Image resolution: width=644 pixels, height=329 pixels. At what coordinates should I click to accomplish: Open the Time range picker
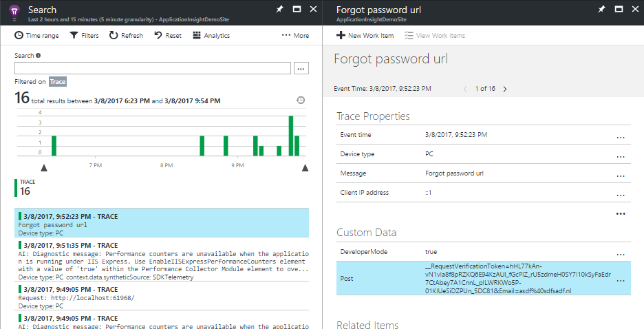(36, 35)
